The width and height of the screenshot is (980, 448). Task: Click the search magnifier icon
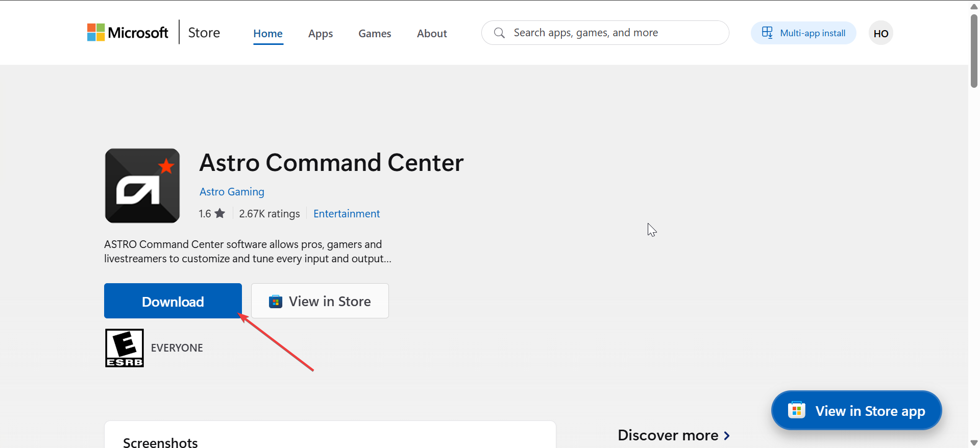click(499, 33)
